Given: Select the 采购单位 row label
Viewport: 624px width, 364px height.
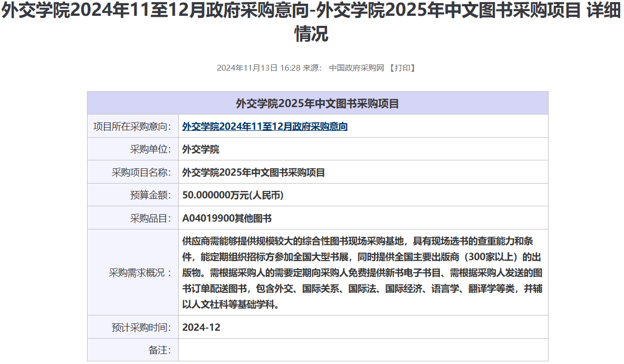Looking at the screenshot, I should point(150,149).
